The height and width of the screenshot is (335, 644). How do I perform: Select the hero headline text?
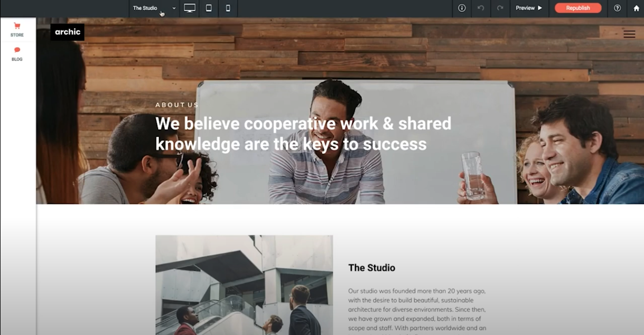[x=303, y=134]
